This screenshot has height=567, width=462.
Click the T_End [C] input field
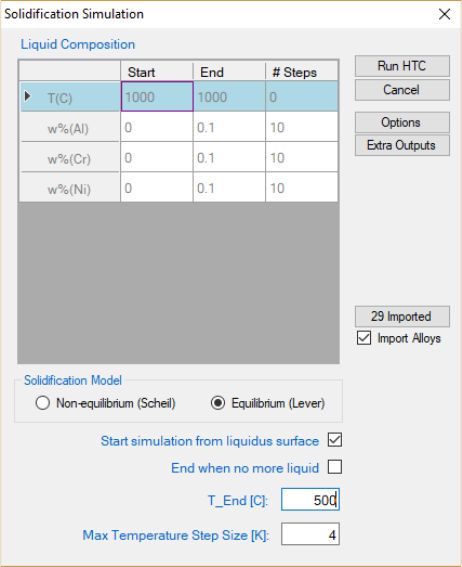310,500
